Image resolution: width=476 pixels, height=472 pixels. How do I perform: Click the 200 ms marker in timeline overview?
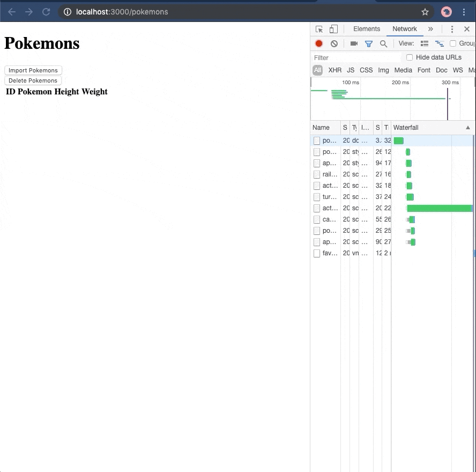point(400,83)
